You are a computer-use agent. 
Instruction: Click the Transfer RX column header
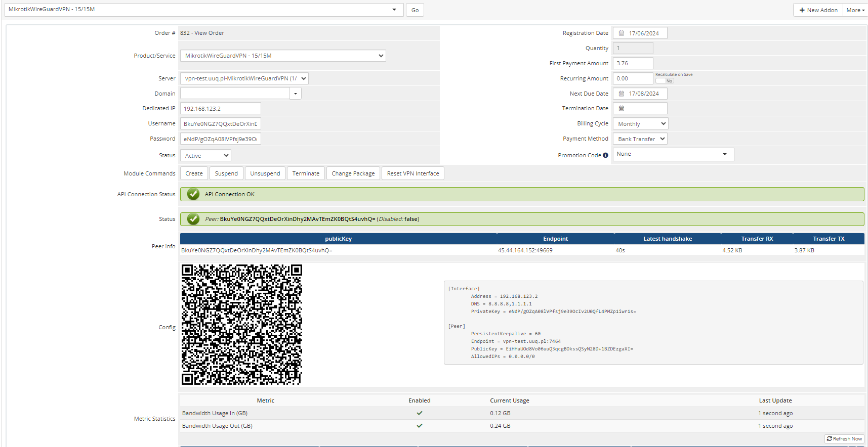pyautogui.click(x=757, y=239)
